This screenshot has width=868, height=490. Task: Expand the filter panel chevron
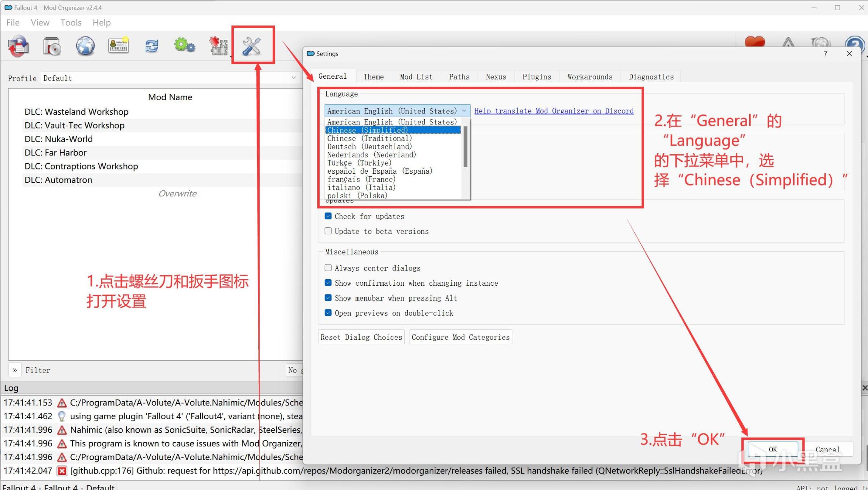[15, 370]
